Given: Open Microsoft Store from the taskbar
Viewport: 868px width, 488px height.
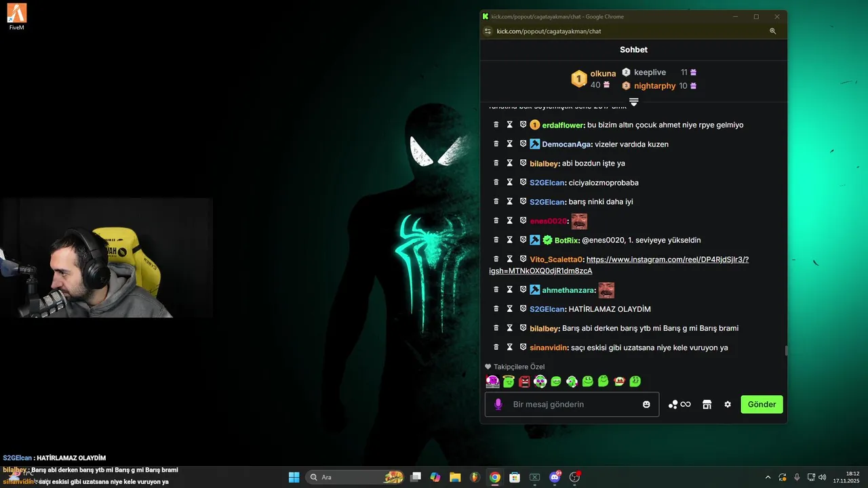Looking at the screenshot, I should point(515,477).
